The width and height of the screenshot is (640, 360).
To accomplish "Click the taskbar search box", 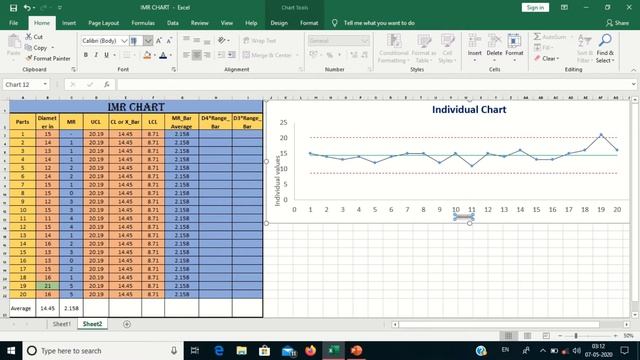I will [103, 351].
